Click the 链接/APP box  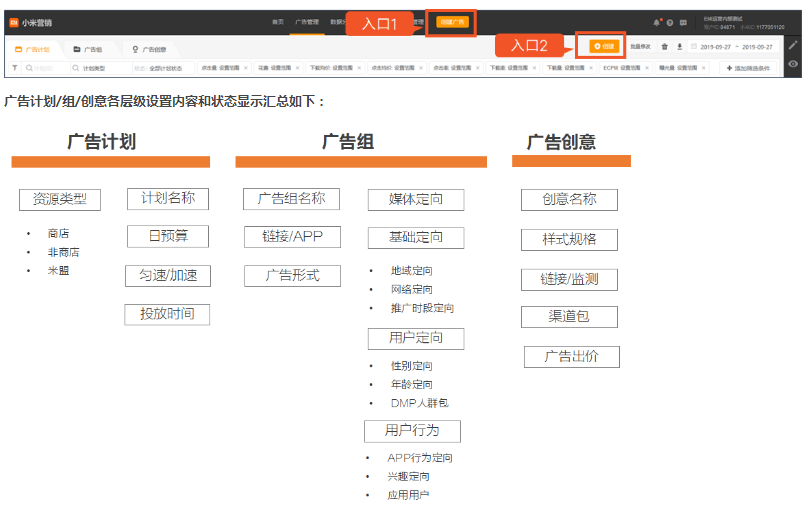click(292, 236)
